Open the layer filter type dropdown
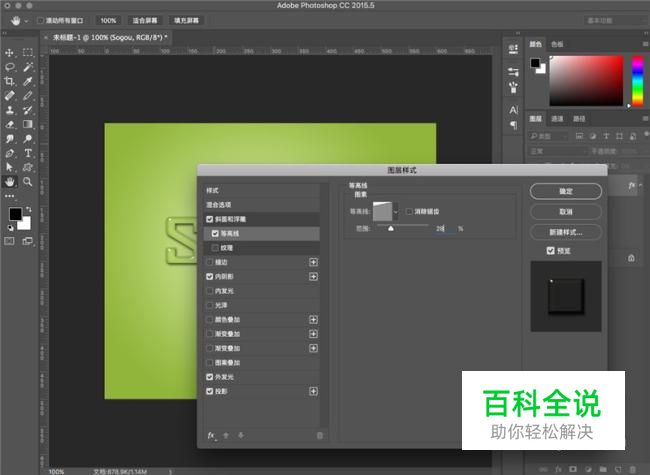 [x=549, y=136]
